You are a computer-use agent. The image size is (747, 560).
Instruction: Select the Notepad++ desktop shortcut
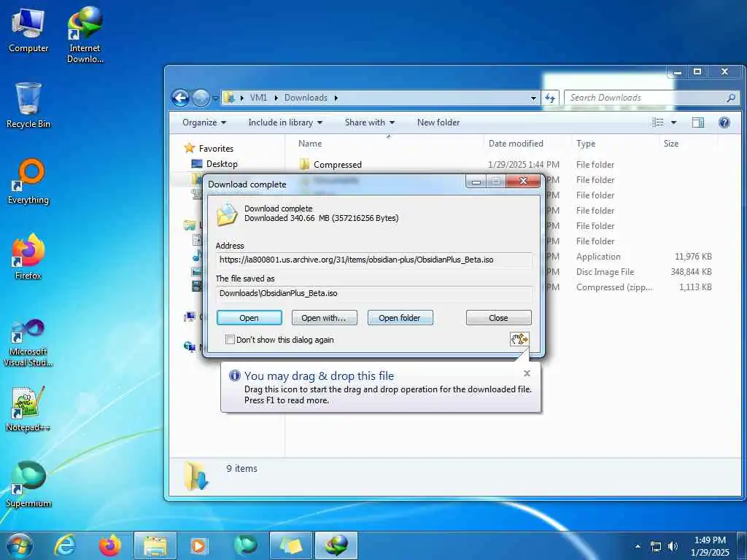click(28, 408)
